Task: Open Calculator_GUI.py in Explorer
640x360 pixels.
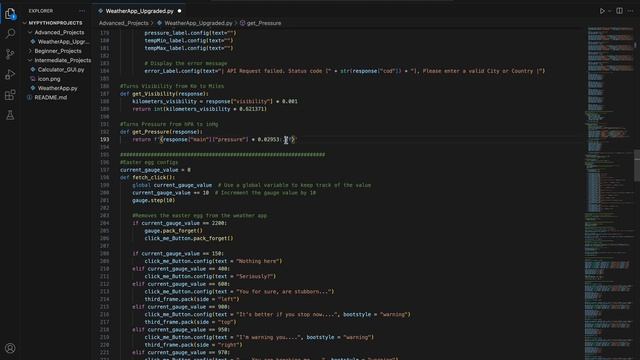Action: (x=61, y=70)
